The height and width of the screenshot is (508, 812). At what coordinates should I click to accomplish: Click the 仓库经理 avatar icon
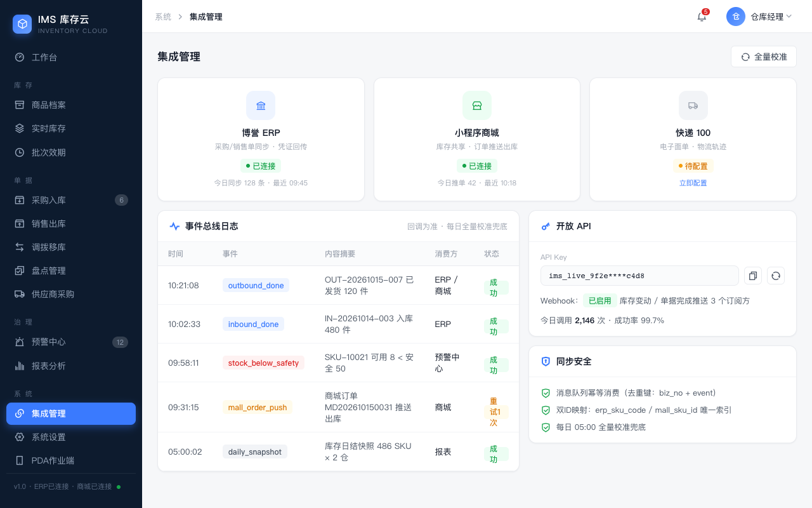coord(736,17)
